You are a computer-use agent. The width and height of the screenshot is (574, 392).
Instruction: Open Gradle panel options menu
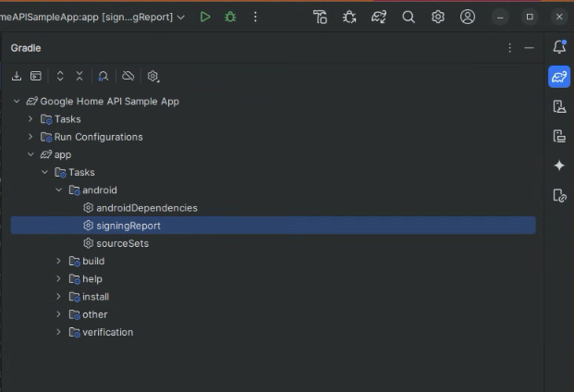point(509,47)
